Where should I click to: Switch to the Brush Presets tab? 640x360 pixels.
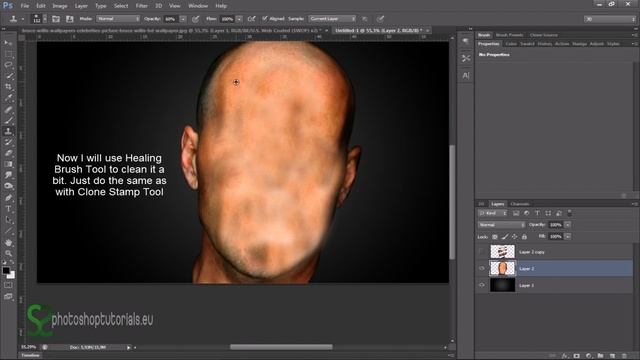510,35
